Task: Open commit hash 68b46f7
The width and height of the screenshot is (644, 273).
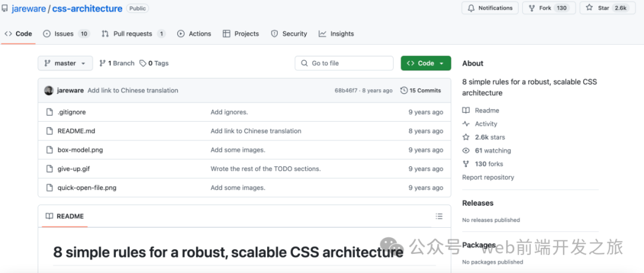Action: tap(346, 91)
